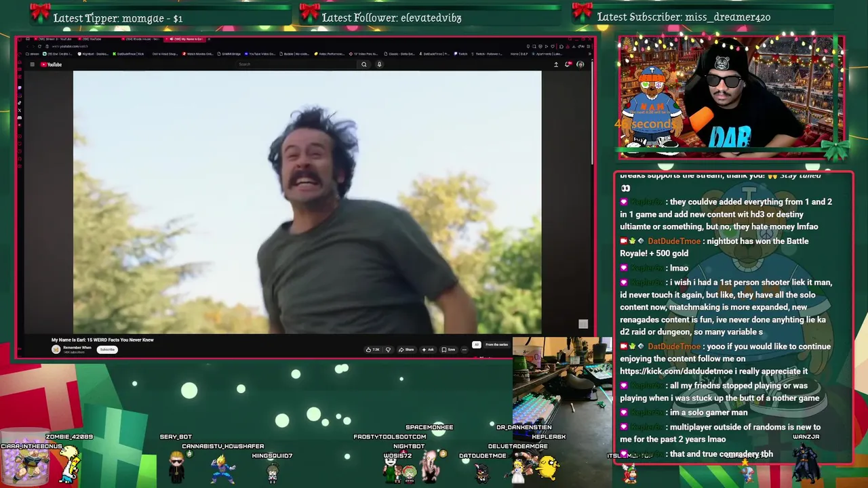Switch to the 'Rhode House' browser tab

click(141, 39)
